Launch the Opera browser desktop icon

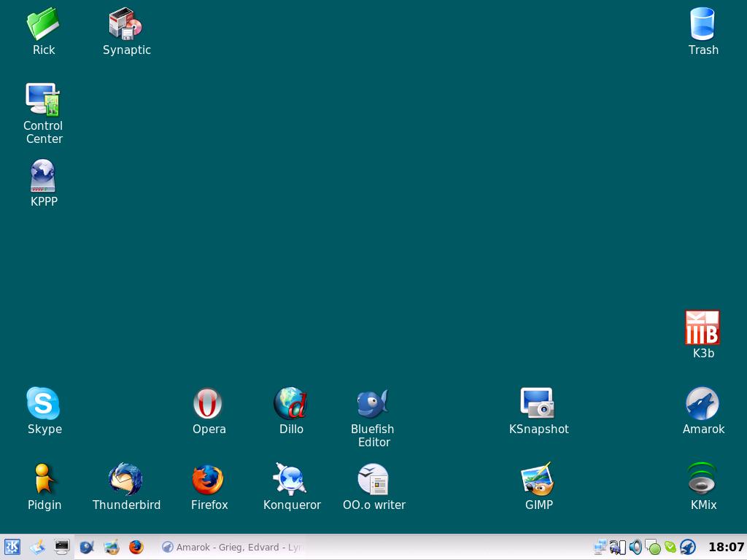pos(208,403)
